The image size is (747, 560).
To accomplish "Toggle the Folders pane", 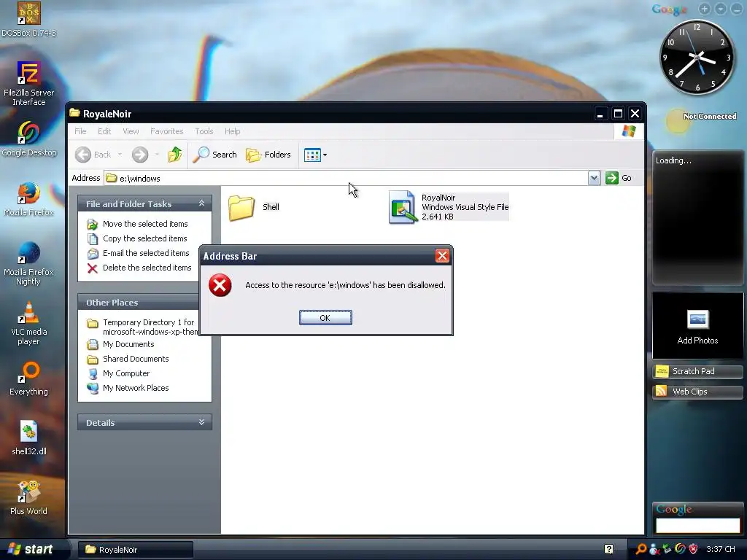I will tap(268, 155).
